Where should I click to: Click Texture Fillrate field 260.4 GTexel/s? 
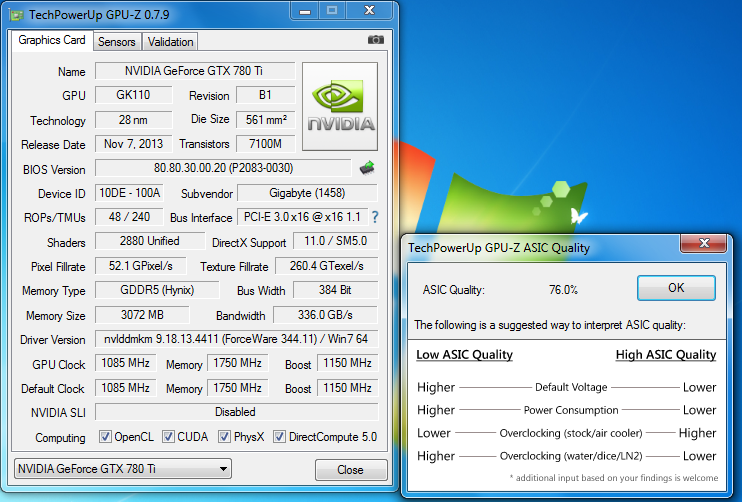[x=327, y=266]
